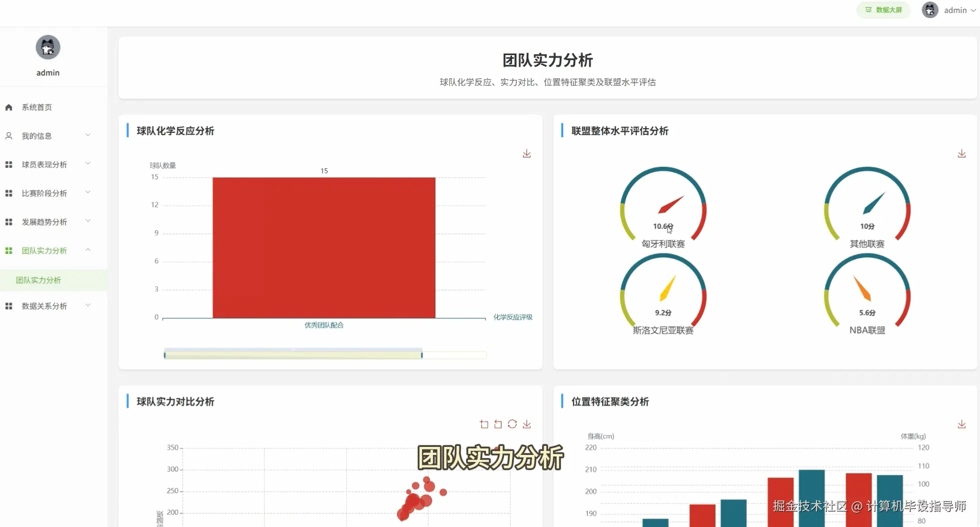Expand the 数据关系分析 chevron
This screenshot has width=980, height=527.
[88, 305]
